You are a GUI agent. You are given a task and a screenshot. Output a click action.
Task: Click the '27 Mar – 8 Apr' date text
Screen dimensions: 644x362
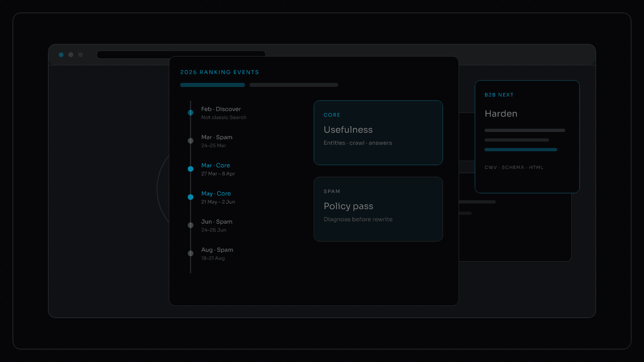click(x=218, y=174)
